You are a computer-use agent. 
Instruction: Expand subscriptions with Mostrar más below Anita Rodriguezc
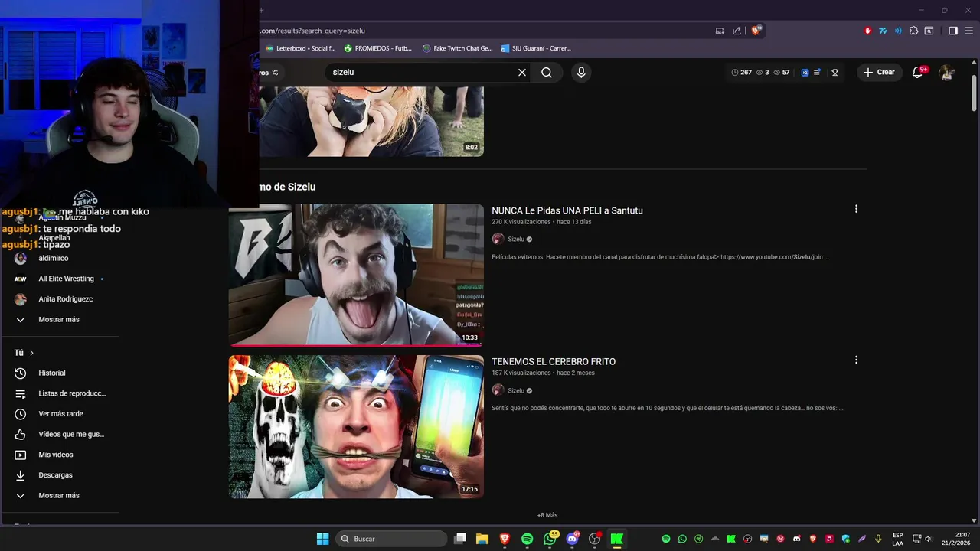click(x=59, y=319)
